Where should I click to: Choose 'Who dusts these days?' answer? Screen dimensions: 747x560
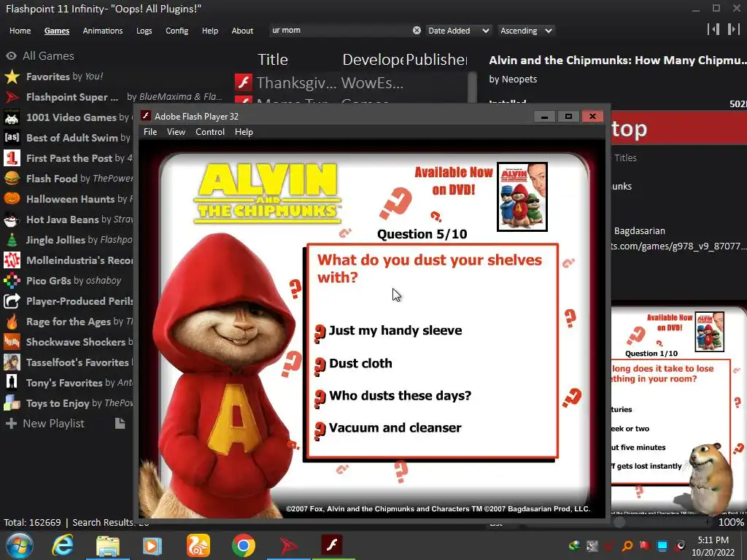click(x=400, y=396)
